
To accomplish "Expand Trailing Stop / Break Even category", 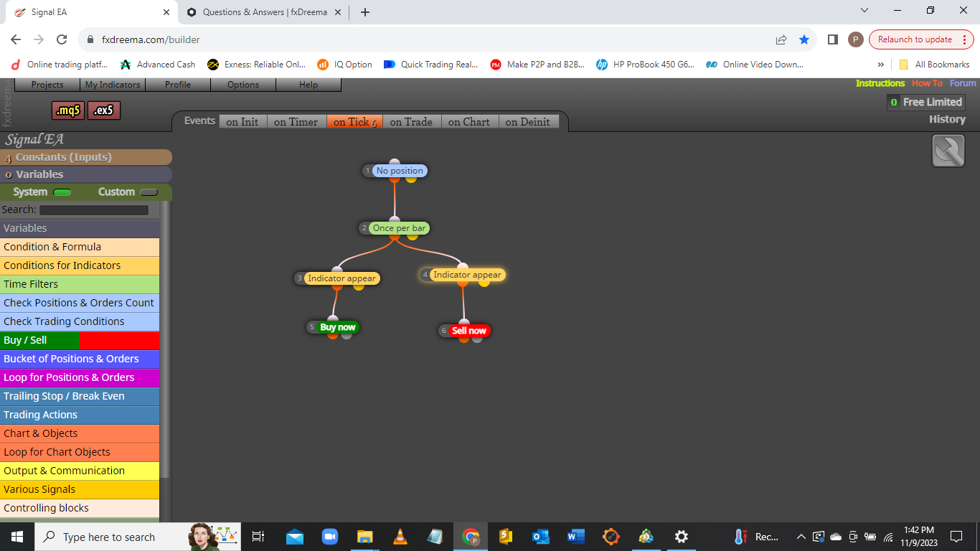I will (80, 396).
